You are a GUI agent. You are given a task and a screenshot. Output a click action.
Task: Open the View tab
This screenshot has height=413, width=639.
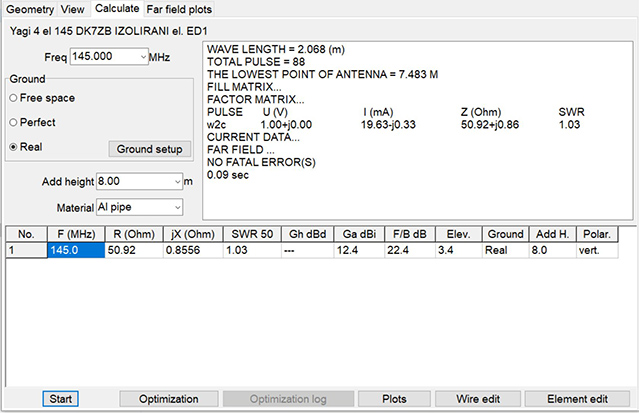[x=73, y=9]
